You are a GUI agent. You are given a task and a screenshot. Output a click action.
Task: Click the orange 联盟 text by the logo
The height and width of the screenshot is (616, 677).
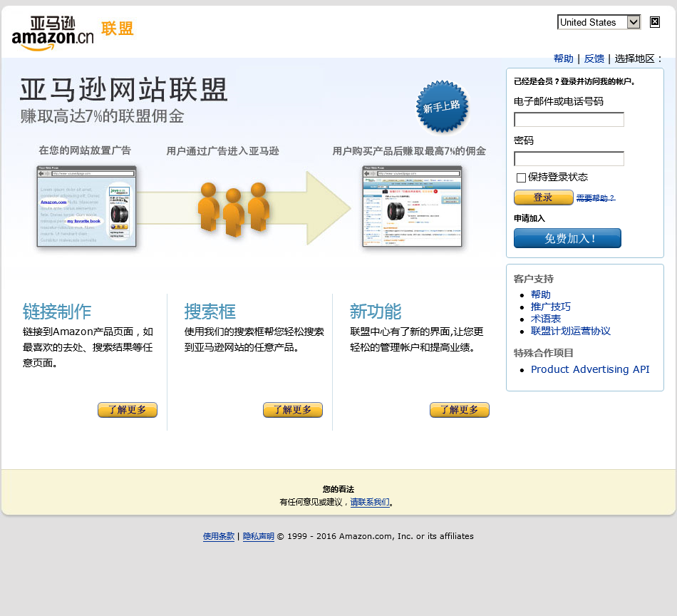pyautogui.click(x=118, y=29)
